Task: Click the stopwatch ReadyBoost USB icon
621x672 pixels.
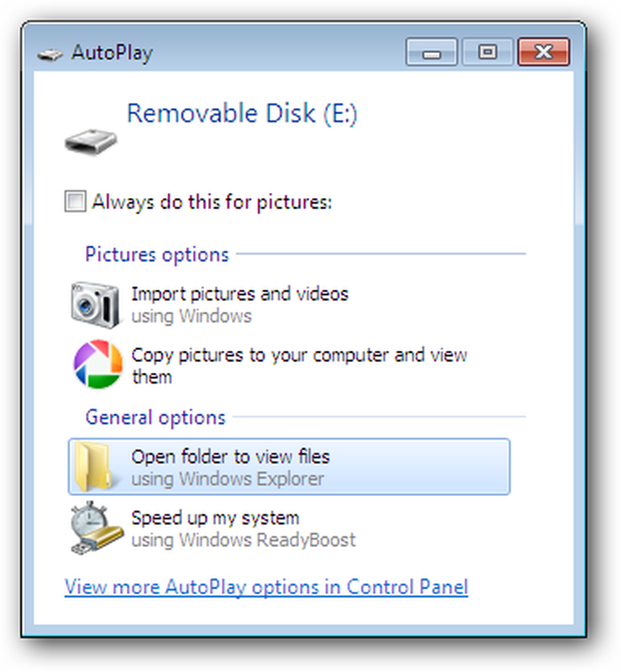Action: (96, 528)
